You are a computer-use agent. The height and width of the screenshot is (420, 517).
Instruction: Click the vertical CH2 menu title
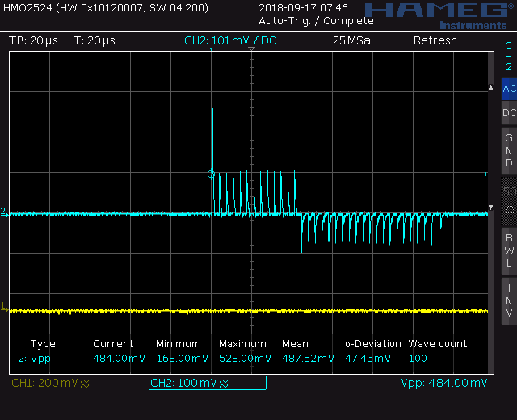(x=509, y=57)
